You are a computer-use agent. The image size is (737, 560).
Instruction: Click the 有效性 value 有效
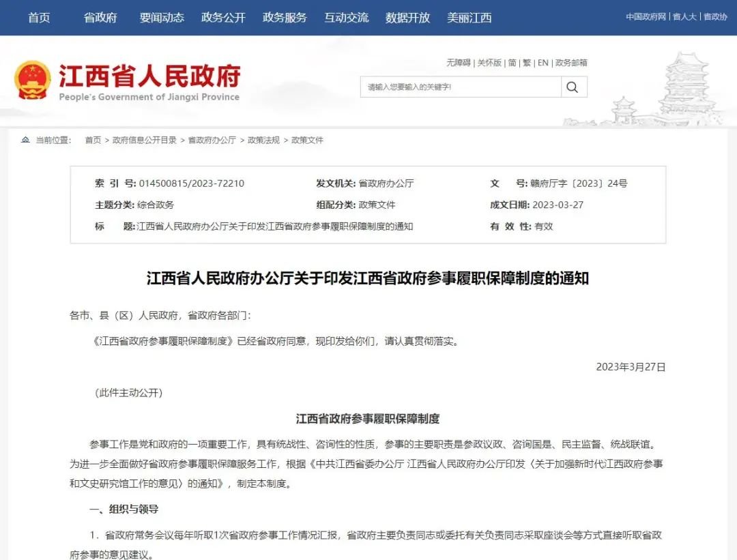point(544,226)
